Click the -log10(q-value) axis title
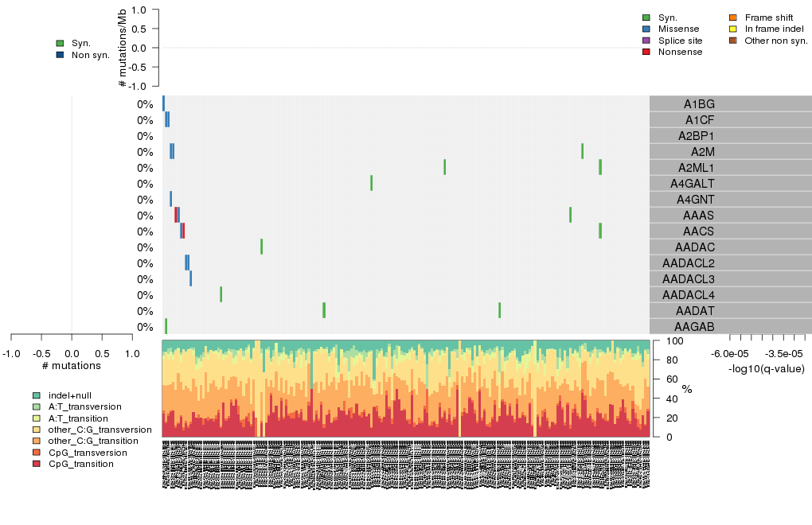The height and width of the screenshot is (525, 812). click(765, 368)
